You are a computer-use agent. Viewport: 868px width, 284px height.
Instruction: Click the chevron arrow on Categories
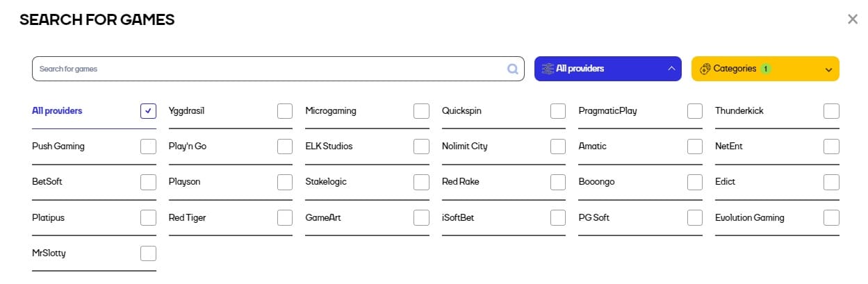click(828, 69)
